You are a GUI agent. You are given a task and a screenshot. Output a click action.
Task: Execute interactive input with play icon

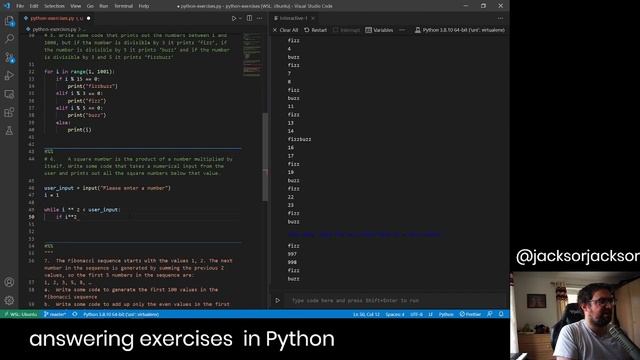(x=278, y=300)
